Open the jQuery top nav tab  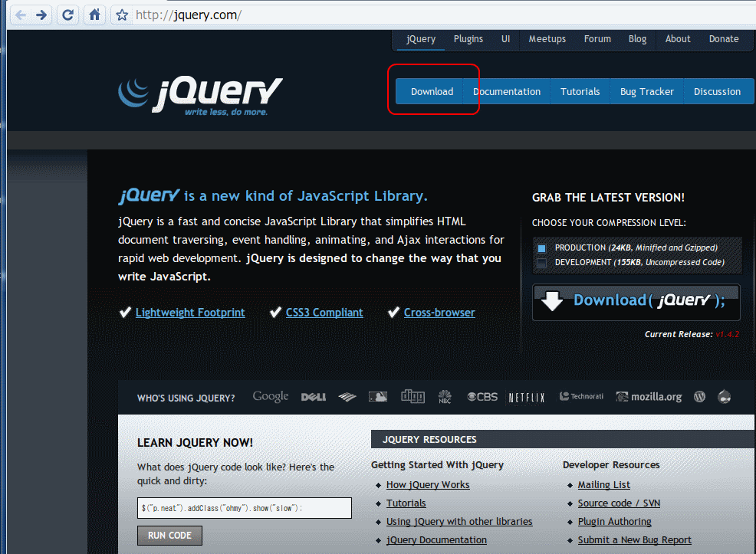tap(421, 39)
